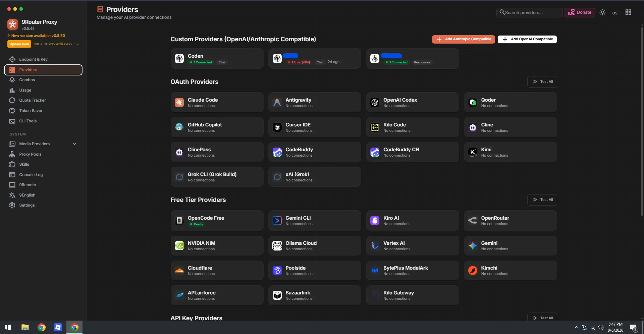Screen dimensions: 644x334
Task: Open Skills in sidebar
Action: click(x=43, y=164)
